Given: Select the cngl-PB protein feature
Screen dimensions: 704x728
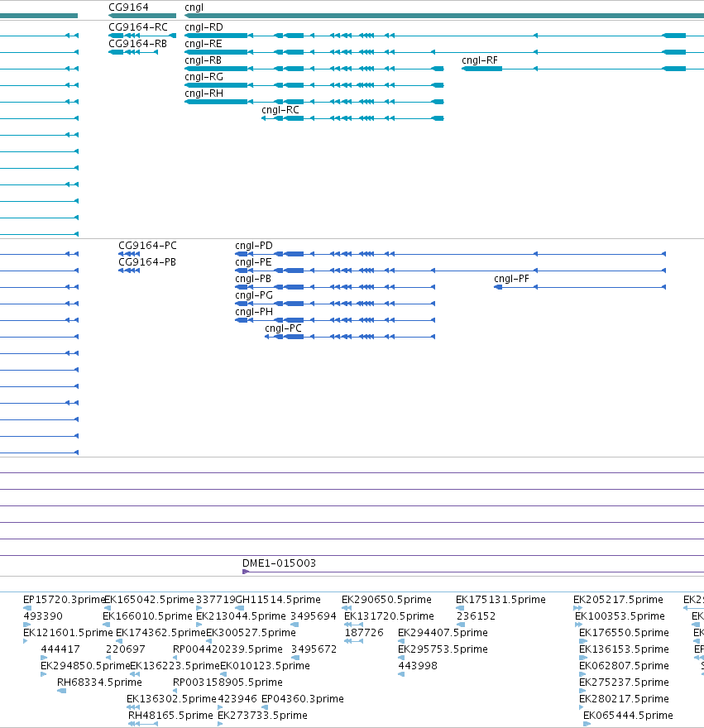Looking at the screenshot, I should (335, 287).
